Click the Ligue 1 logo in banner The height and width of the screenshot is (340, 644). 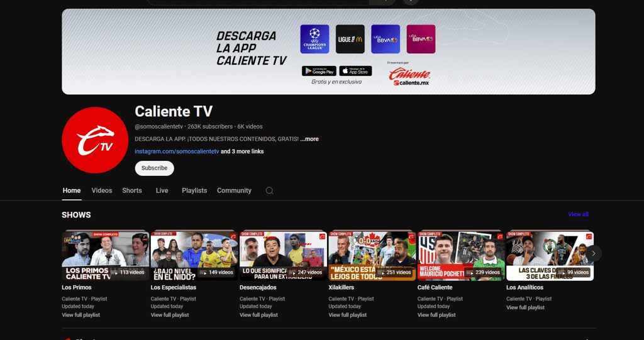pos(350,39)
